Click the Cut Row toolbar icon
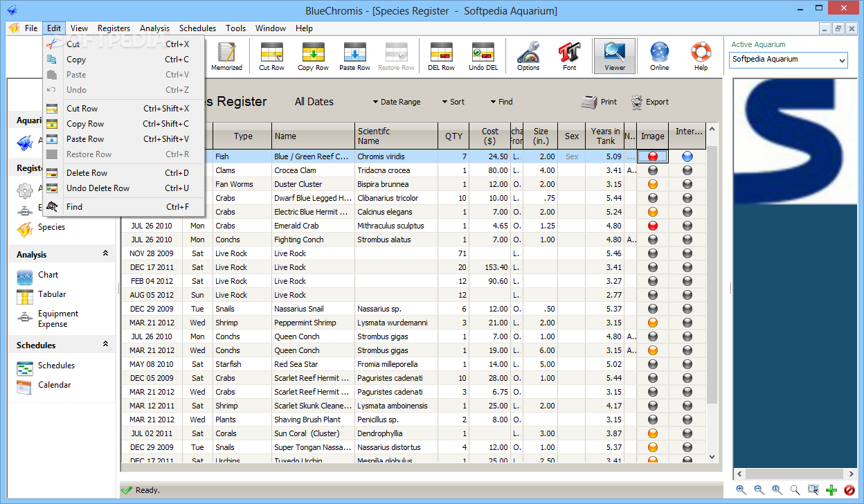The image size is (864, 504). point(272,56)
